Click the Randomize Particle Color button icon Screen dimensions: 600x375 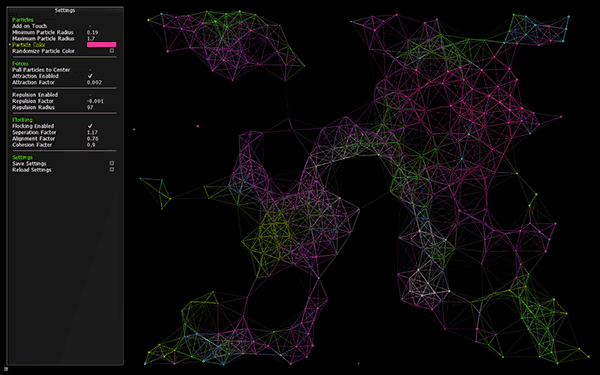112,51
